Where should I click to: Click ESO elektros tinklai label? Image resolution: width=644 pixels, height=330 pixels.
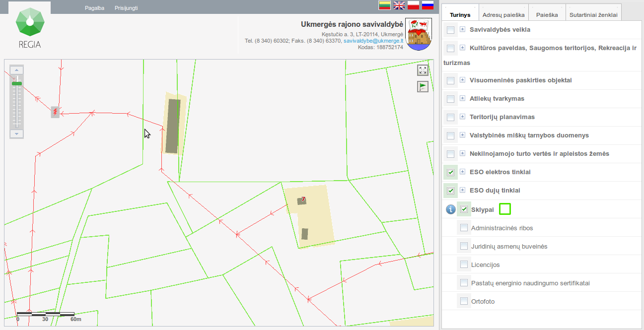(500, 172)
